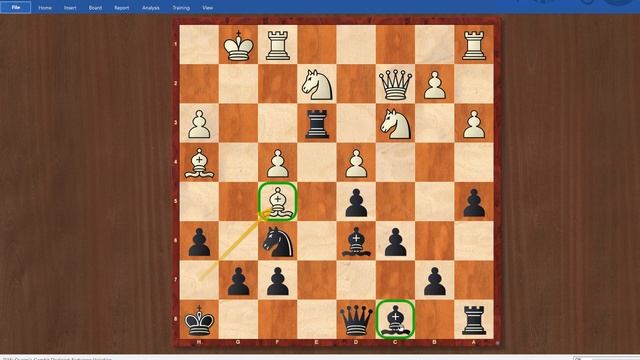Image resolution: width=640 pixels, height=360 pixels.
Task: Select the white king on g1
Action: [238, 45]
